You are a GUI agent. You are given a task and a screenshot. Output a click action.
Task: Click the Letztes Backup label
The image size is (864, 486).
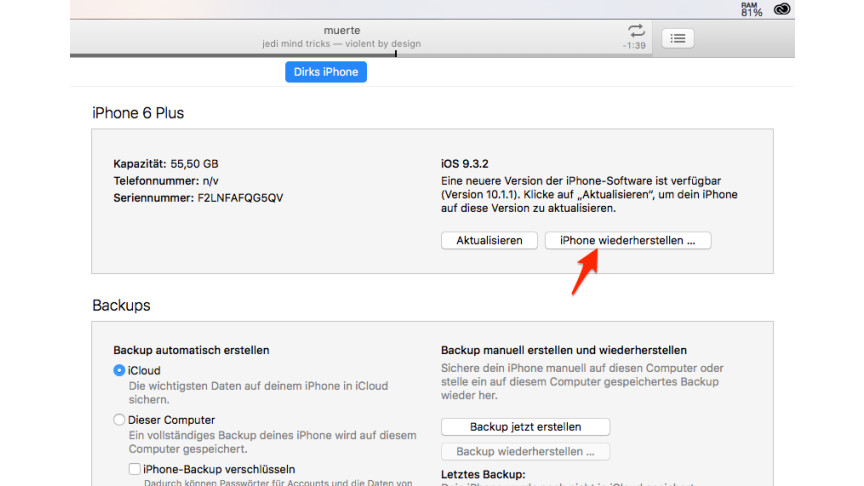point(483,474)
